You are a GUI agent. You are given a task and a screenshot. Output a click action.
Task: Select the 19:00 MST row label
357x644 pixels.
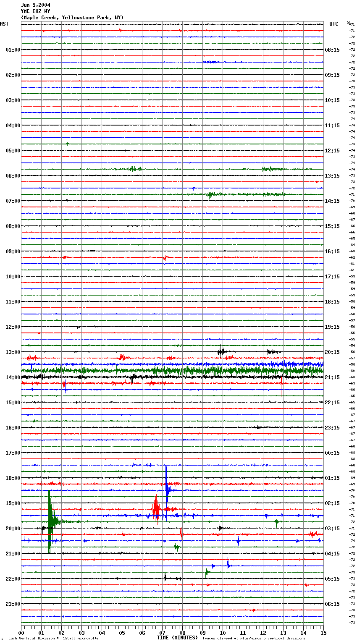point(13,503)
